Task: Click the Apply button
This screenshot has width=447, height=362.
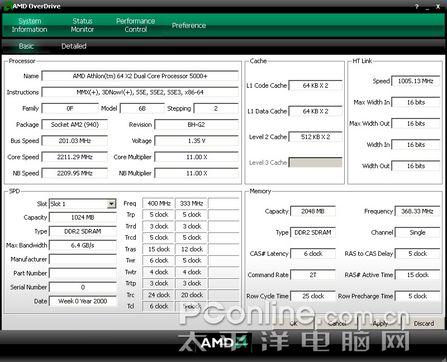Action: coord(380,323)
